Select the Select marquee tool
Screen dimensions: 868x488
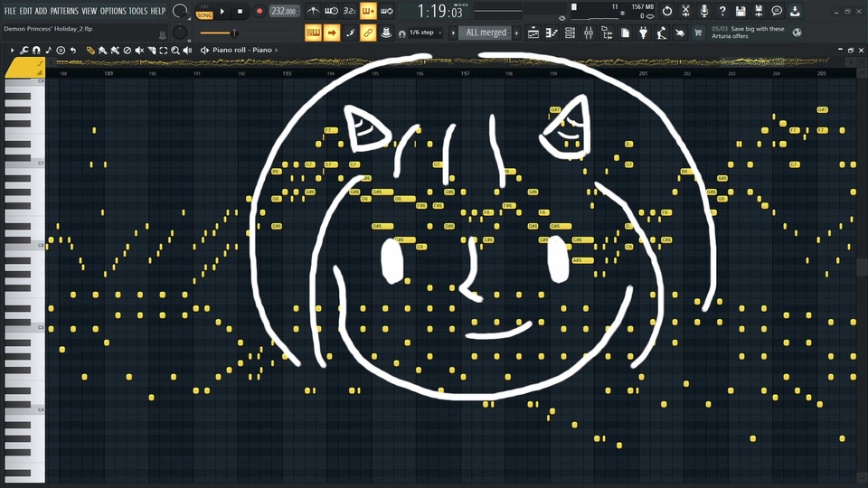(164, 51)
